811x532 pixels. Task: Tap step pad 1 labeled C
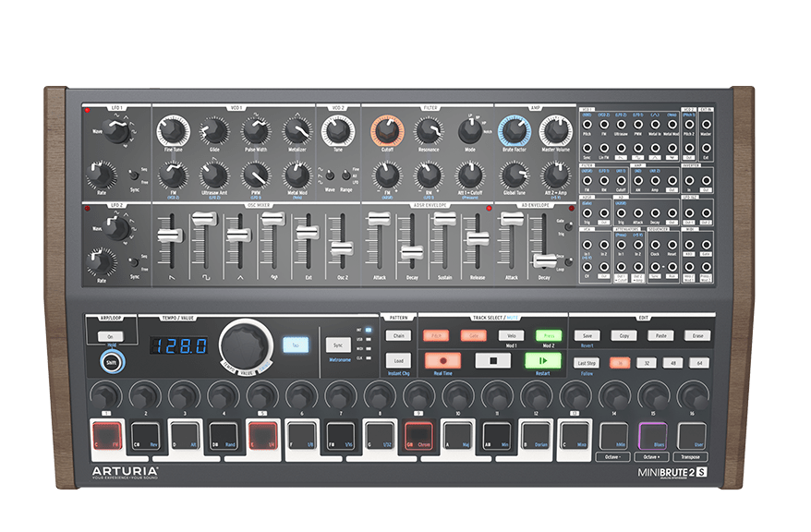point(107,435)
